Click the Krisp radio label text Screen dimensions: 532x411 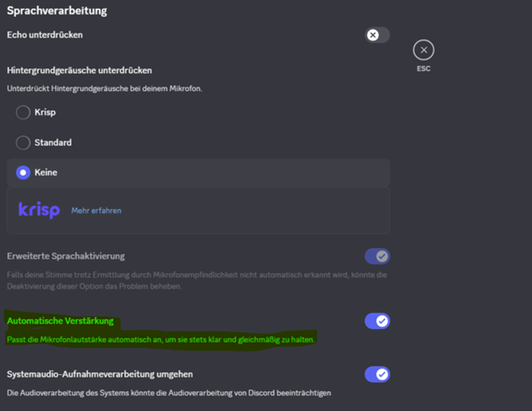click(45, 113)
